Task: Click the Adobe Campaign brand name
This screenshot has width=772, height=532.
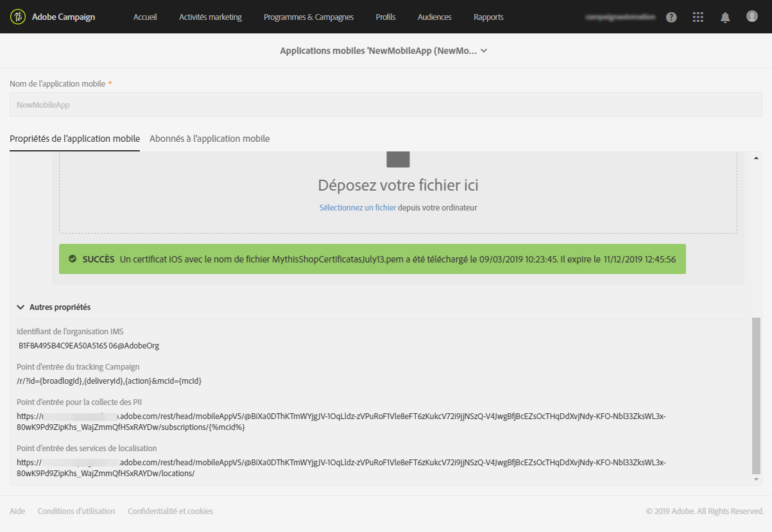Action: (x=64, y=17)
